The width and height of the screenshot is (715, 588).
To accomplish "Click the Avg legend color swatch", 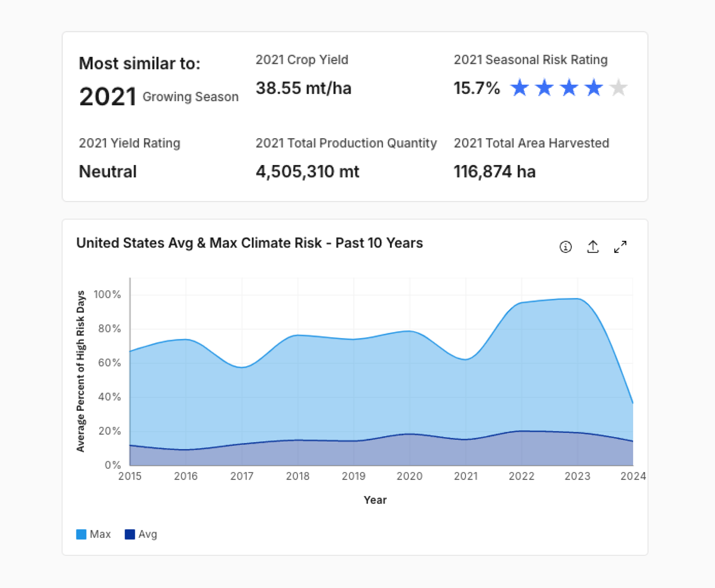I will coord(130,534).
